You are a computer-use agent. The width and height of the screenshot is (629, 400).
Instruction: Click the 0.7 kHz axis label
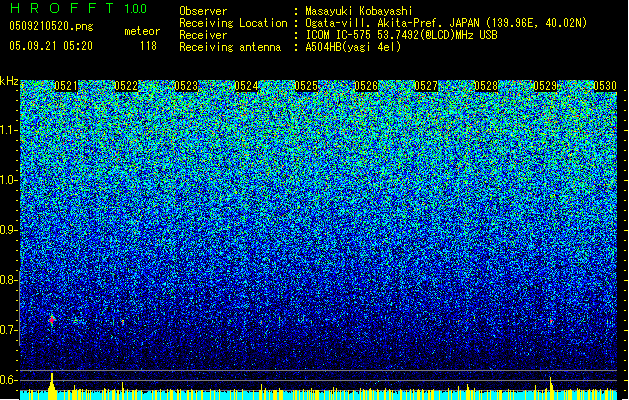9,330
